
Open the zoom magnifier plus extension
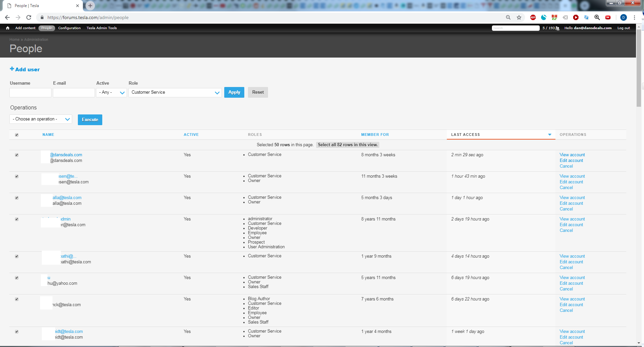click(x=597, y=17)
